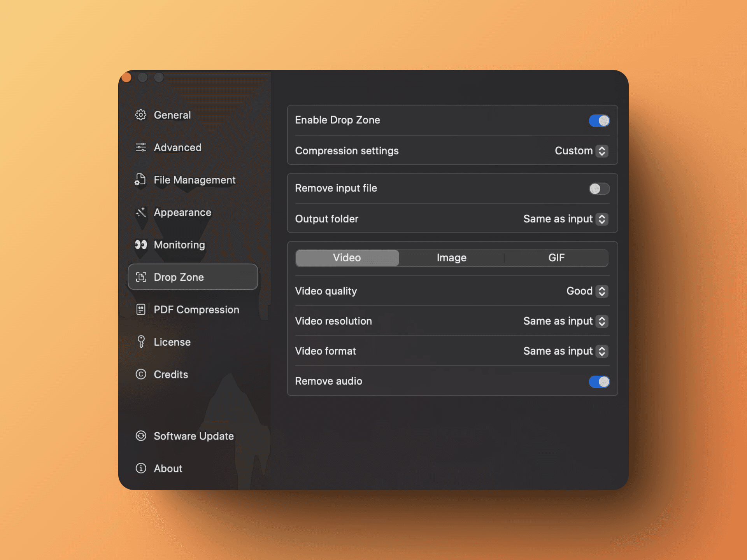Click the About entry
This screenshot has width=747, height=560.
coord(168,469)
